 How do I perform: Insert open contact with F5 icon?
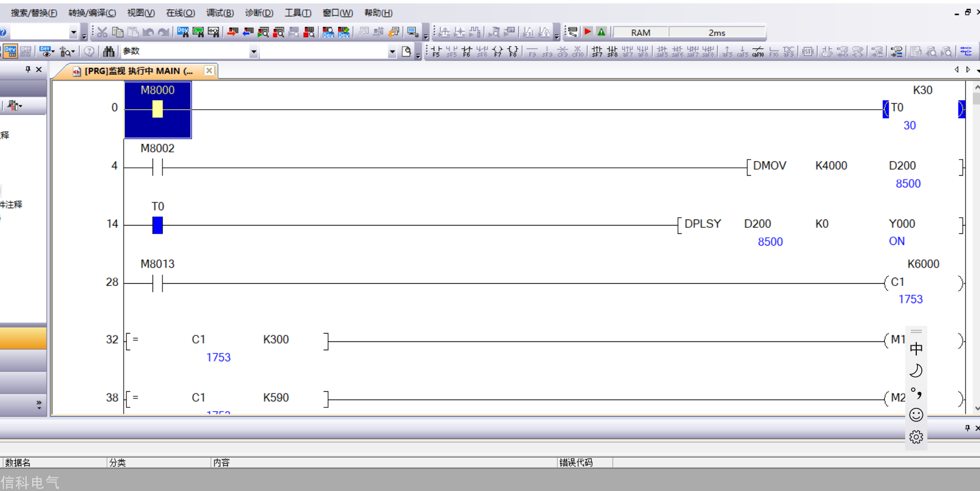[436, 52]
